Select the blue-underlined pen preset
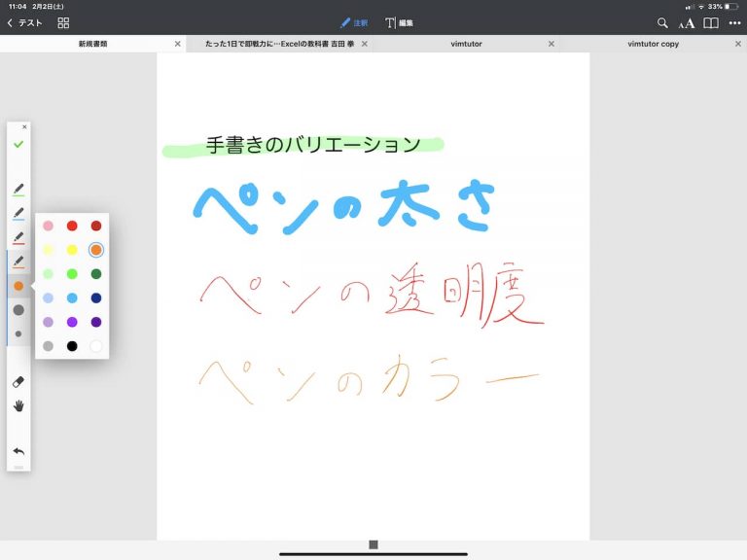 (x=18, y=214)
